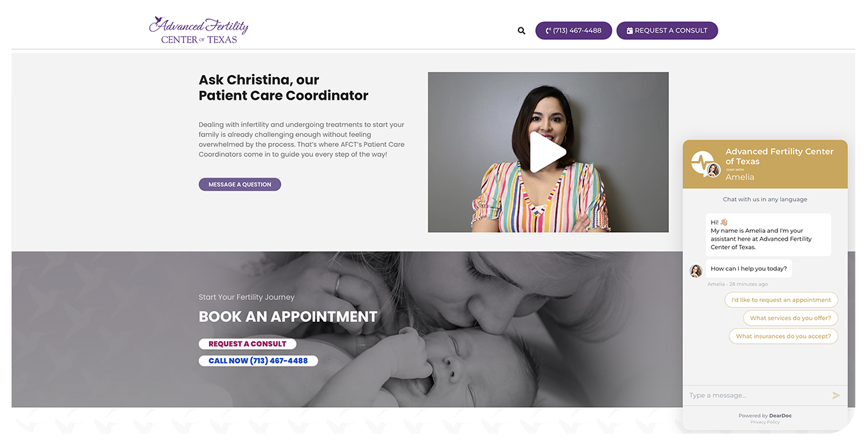
Task: Click the calendar icon on Request a Consult
Action: click(x=630, y=31)
